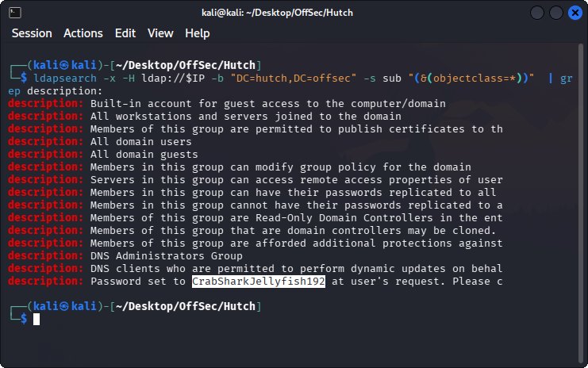Click the line "domain controllers may be cloned"
Screen dimensions: 588x368
(252, 231)
